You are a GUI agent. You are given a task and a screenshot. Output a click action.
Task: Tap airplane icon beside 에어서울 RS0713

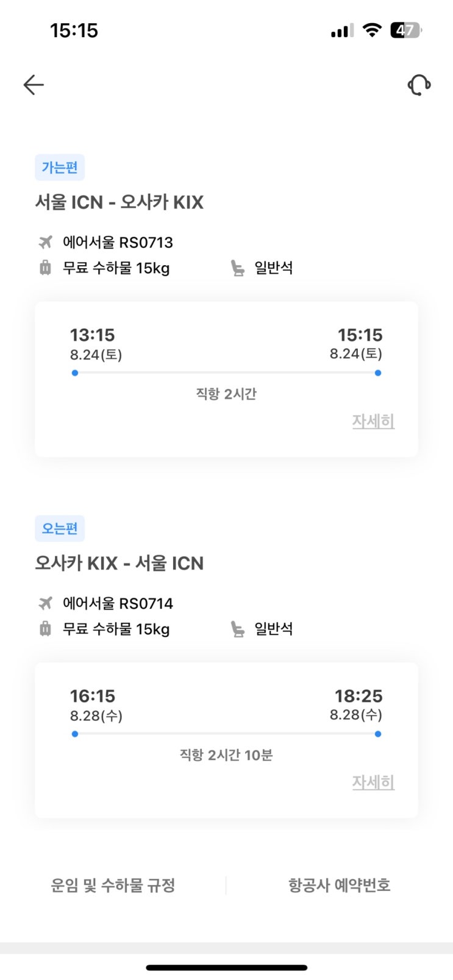coord(45,243)
